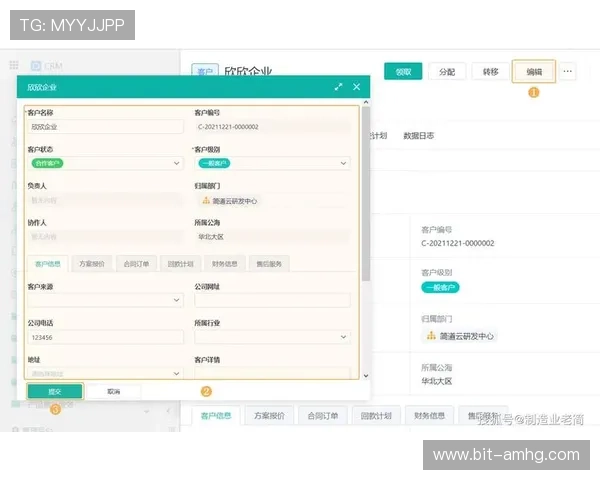Image resolution: width=600 pixels, height=480 pixels.
Task: Expand the dialog to fullscreen
Action: click(339, 88)
